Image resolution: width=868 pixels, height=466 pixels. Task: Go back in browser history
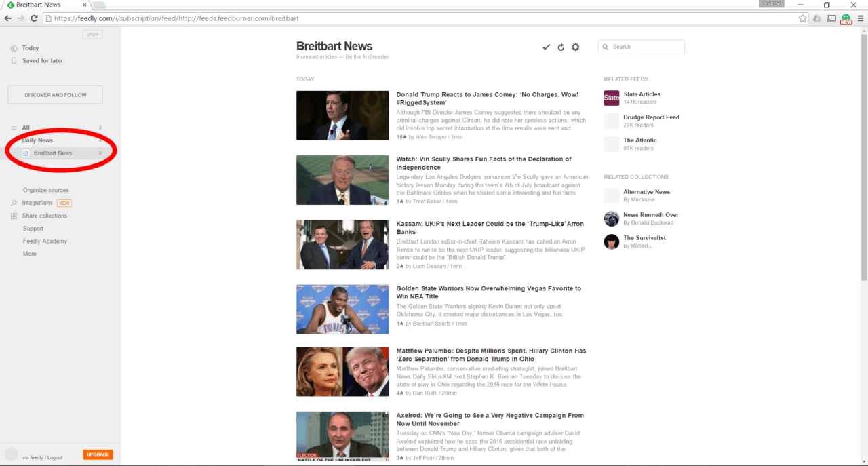coord(8,18)
